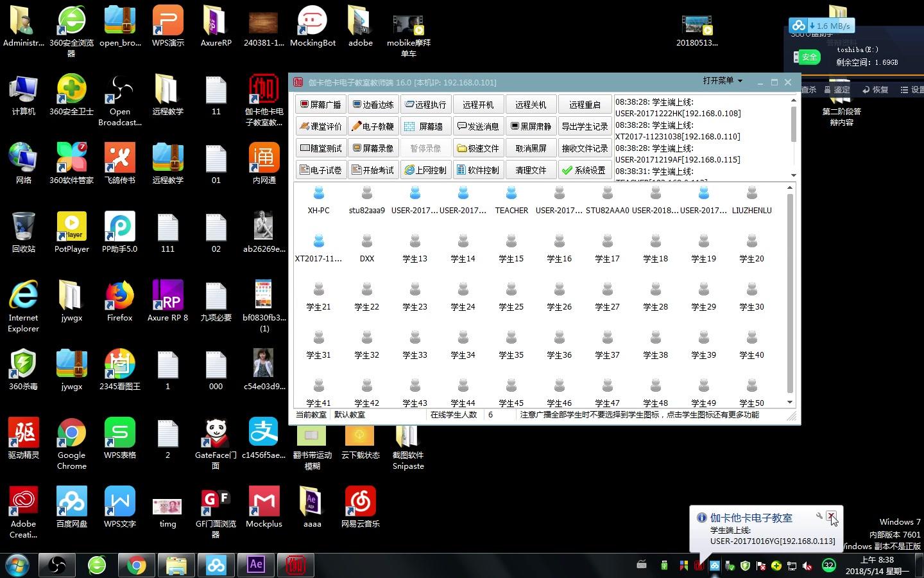
Task: Select the XT2017-11... student icon
Action: (x=319, y=248)
